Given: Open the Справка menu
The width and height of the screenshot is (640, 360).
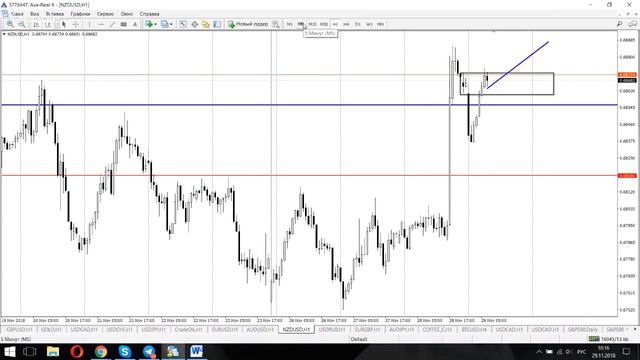Looking at the screenshot, I should [149, 14].
